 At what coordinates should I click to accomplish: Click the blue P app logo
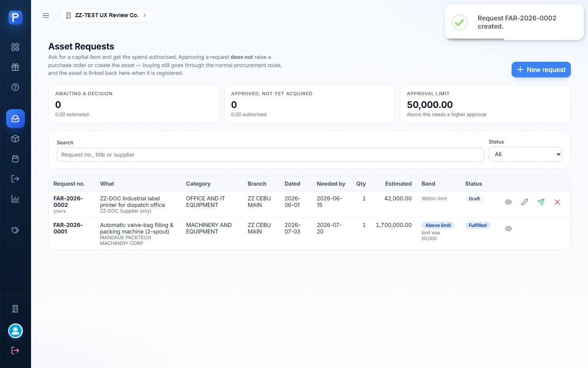(15, 18)
